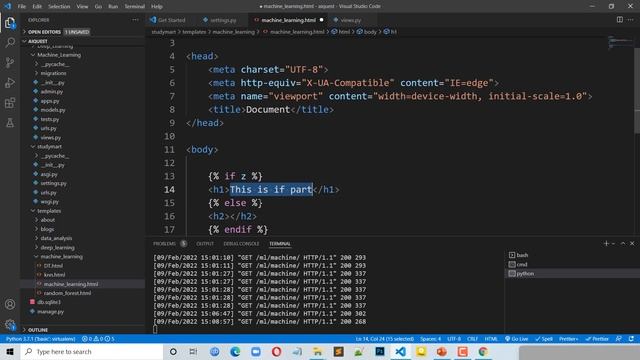
Task: Open the Explorer view in activity bar
Action: click(10, 23)
